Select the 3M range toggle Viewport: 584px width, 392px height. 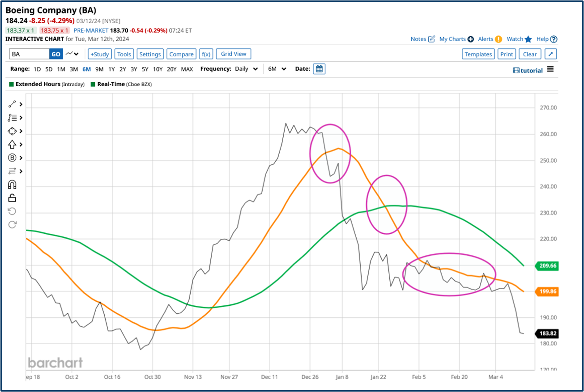pos(73,69)
